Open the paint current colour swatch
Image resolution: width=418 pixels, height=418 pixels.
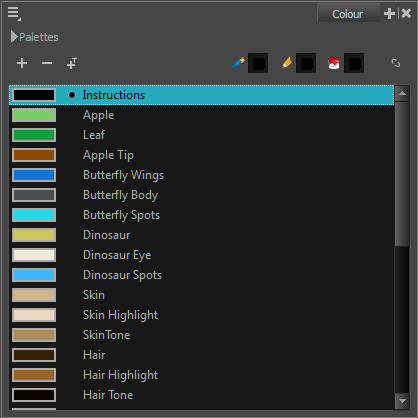pos(354,63)
